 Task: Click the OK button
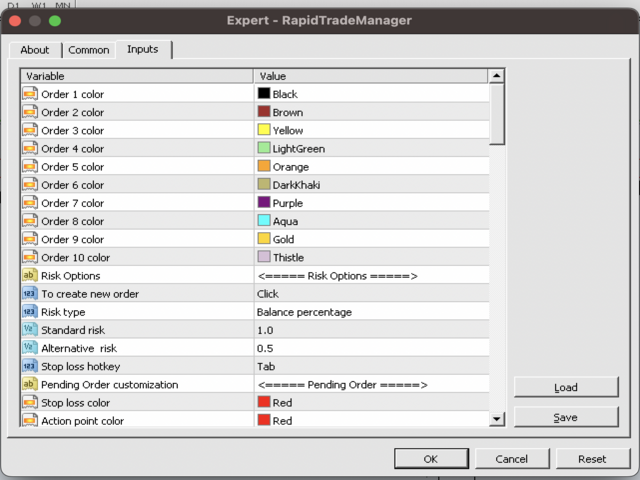(x=431, y=459)
